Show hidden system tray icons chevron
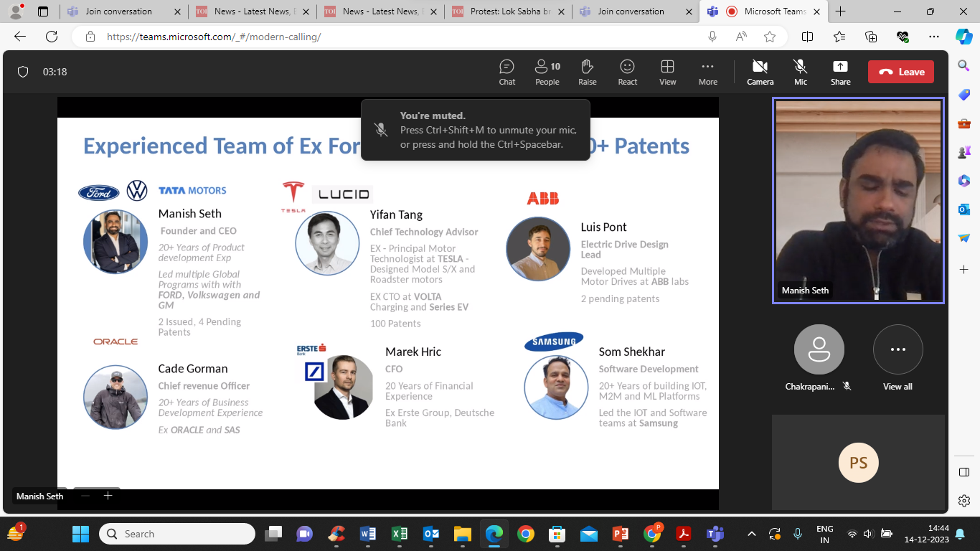Screen dimensions: 980x551 click(x=751, y=534)
